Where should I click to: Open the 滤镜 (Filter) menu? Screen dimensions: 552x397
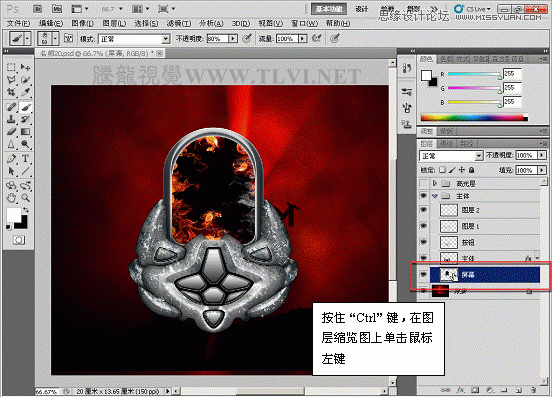pos(179,23)
